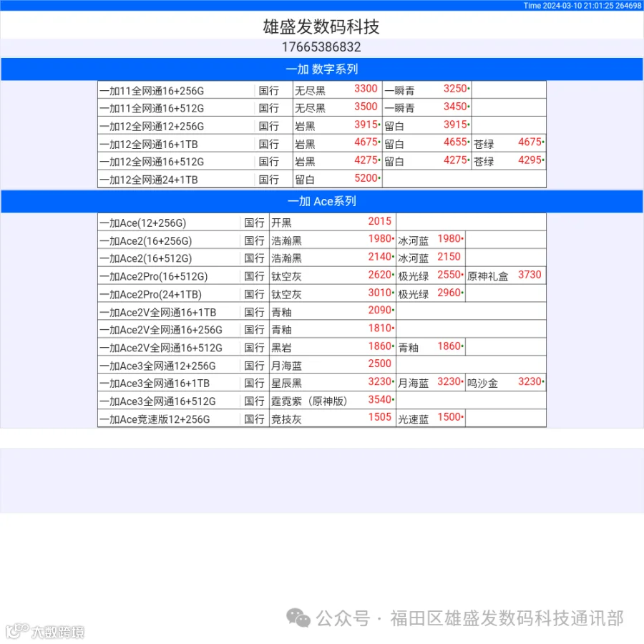
Task: Click price 3540 for 霆霓紫
Action: [x=381, y=399]
